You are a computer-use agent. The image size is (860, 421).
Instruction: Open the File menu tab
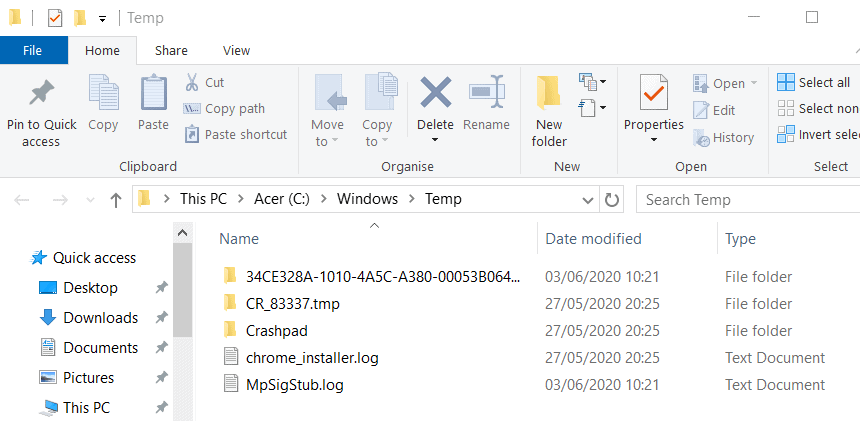pos(33,50)
